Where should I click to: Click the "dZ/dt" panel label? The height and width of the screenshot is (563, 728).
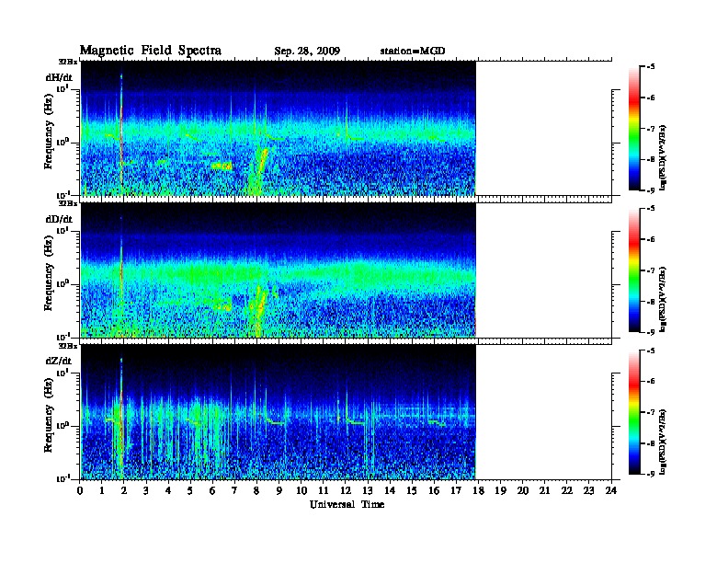(x=59, y=361)
